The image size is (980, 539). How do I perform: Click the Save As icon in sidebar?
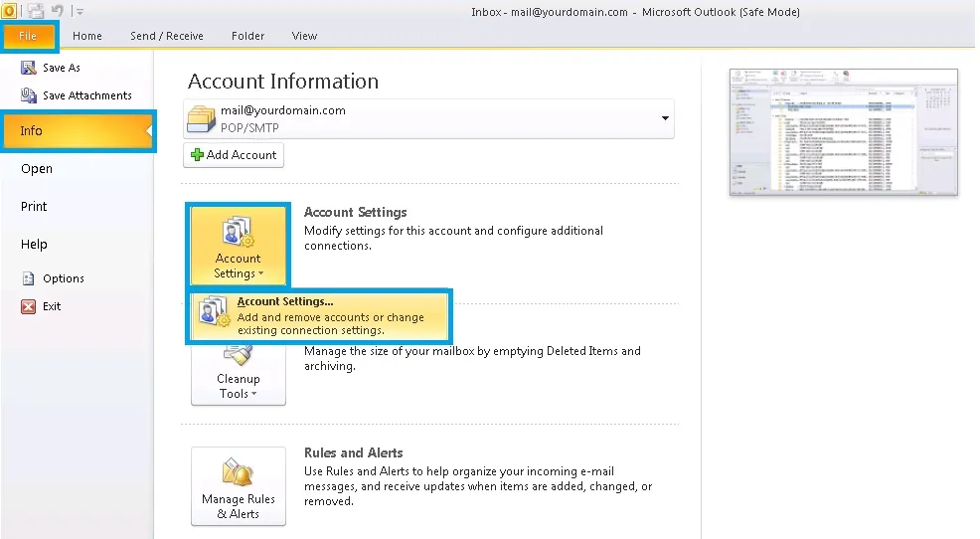pyautogui.click(x=29, y=68)
